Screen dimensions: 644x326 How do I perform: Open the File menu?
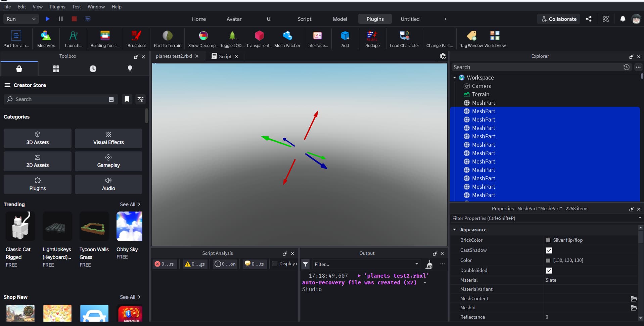(7, 7)
